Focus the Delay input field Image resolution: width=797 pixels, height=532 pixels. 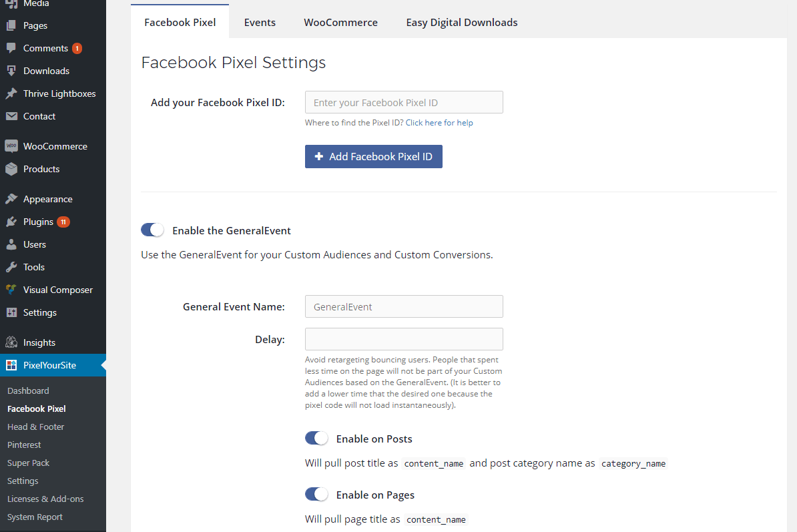click(404, 339)
